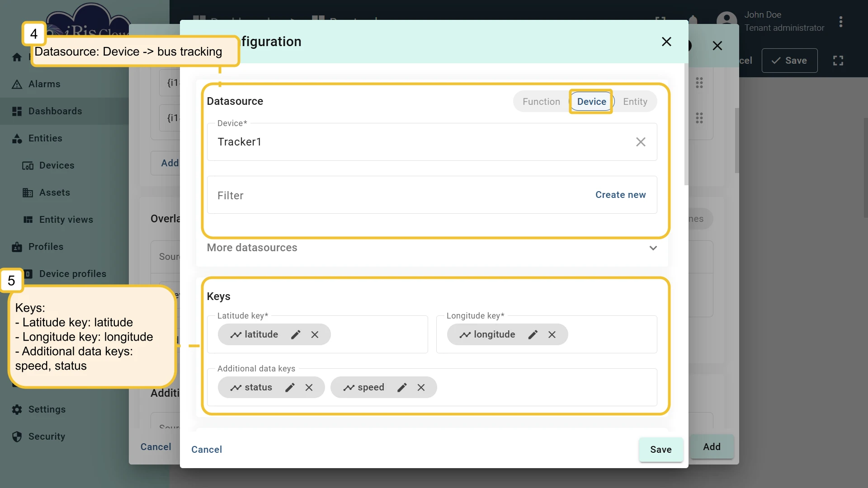
Task: Remove the speed data key
Action: pos(421,387)
